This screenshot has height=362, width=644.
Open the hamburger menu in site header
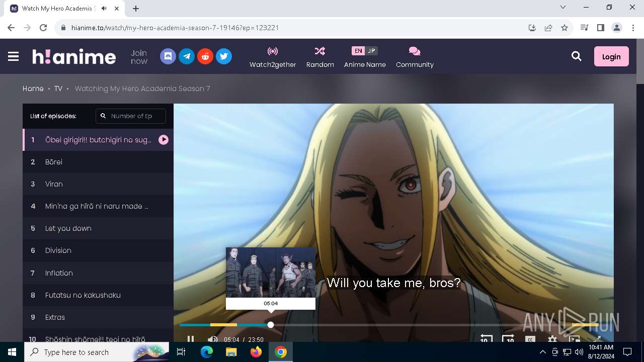click(14, 56)
